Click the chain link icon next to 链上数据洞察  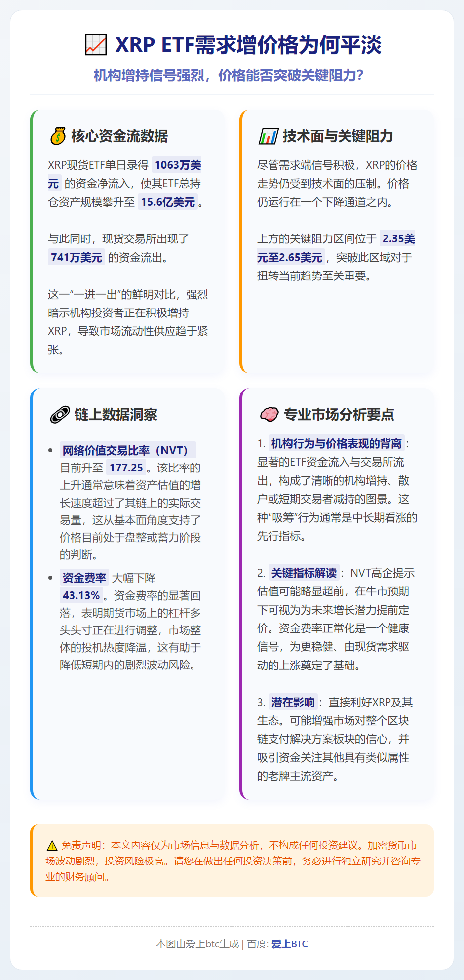point(60,415)
